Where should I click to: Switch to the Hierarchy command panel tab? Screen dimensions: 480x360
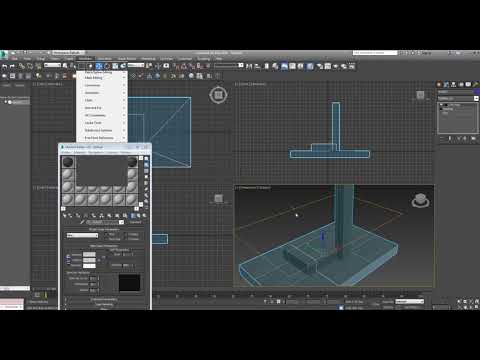(x=454, y=84)
